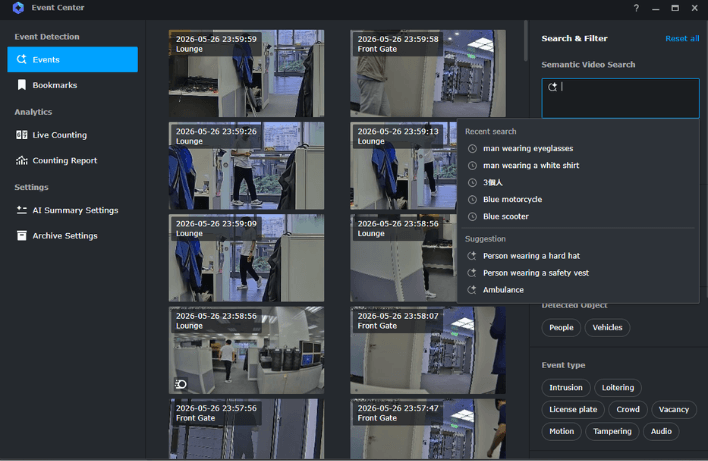Click sparkle icon beside 'Person wearing a hard hat'
Viewport: 708px width, 461px height.
click(x=472, y=256)
